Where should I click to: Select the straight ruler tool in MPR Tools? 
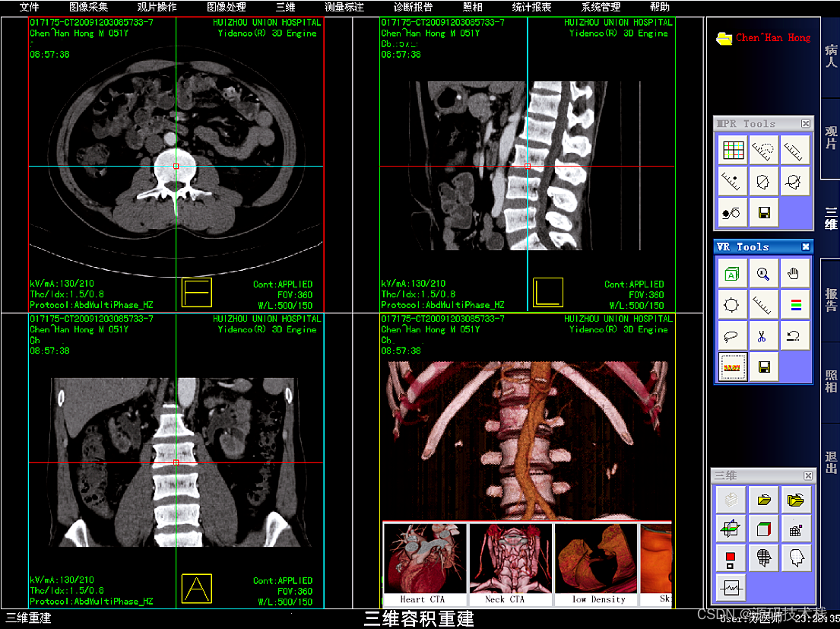pos(794,151)
